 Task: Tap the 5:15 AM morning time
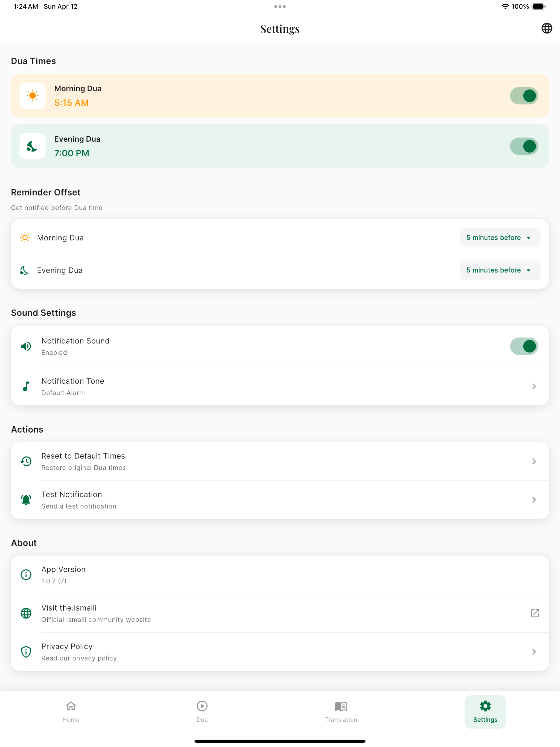72,103
